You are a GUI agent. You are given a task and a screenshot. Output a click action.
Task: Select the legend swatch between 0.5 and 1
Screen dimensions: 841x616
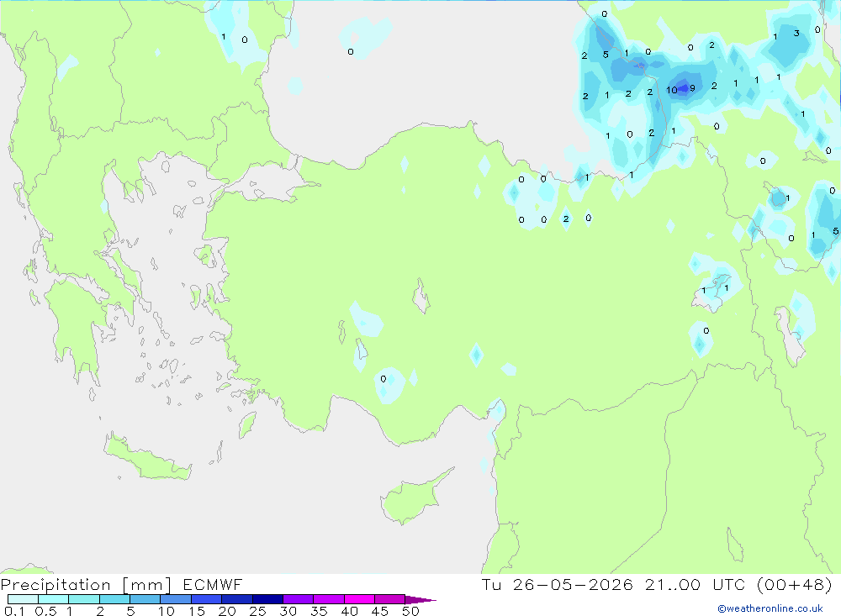point(53,599)
